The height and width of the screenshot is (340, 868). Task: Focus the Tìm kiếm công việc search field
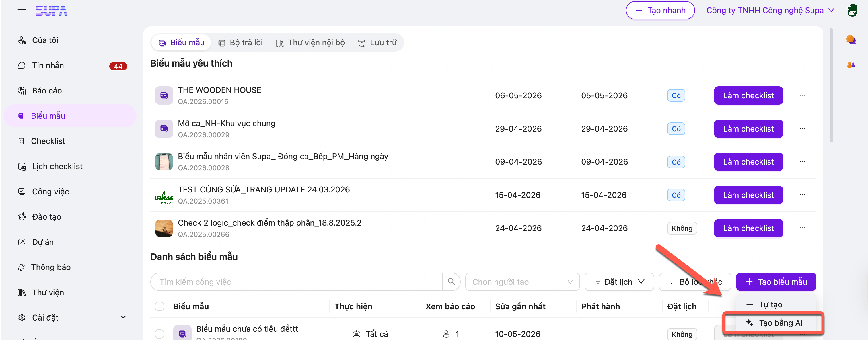tap(297, 282)
